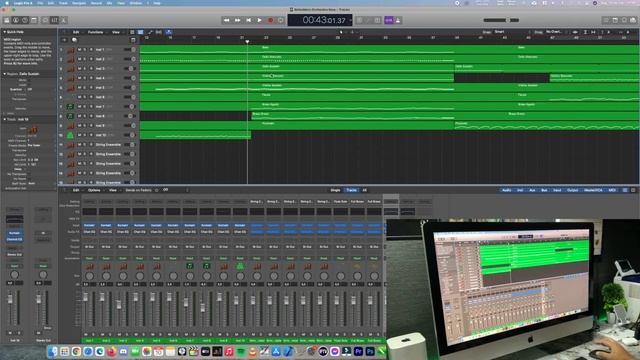Viewport: 640px width, 360px height.
Task: Start playback with the Play button
Action: click(260, 20)
